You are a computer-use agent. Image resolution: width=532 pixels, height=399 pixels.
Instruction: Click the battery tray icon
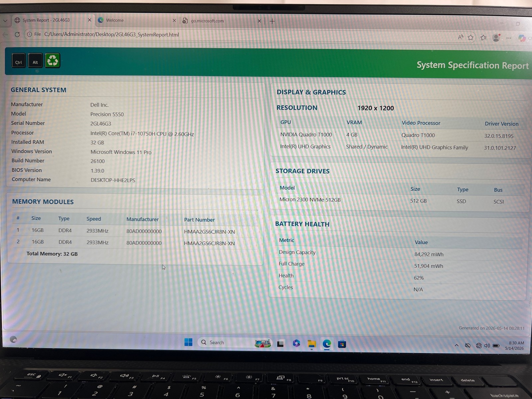point(496,346)
